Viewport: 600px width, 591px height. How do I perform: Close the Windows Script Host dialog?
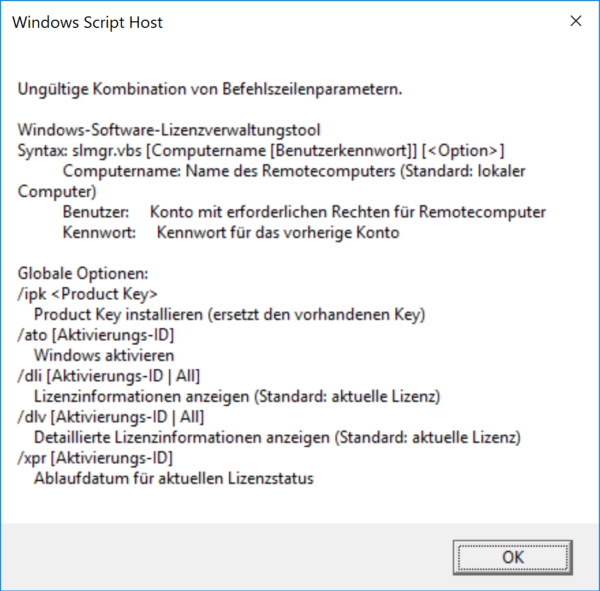click(x=576, y=21)
